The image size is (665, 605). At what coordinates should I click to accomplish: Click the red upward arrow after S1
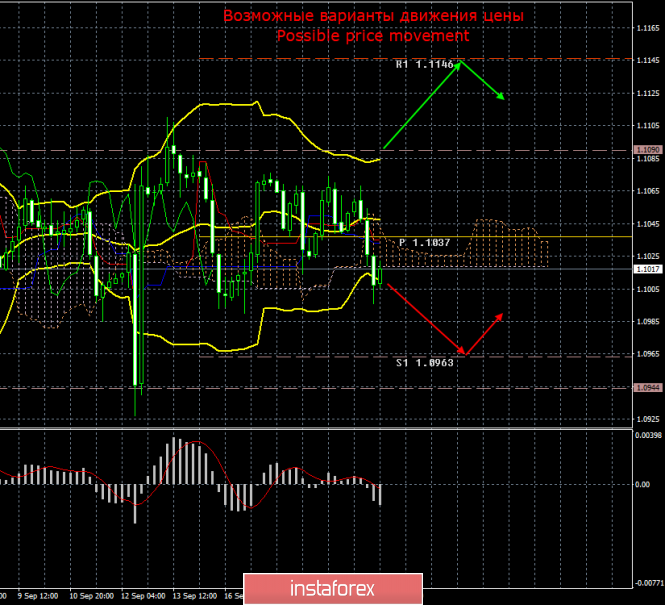pyautogui.click(x=484, y=333)
